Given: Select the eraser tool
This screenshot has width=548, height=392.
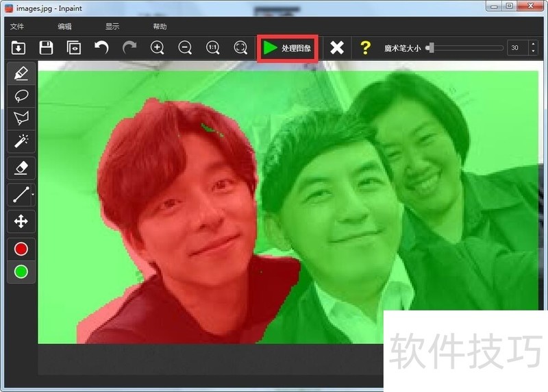Looking at the screenshot, I should 21,168.
